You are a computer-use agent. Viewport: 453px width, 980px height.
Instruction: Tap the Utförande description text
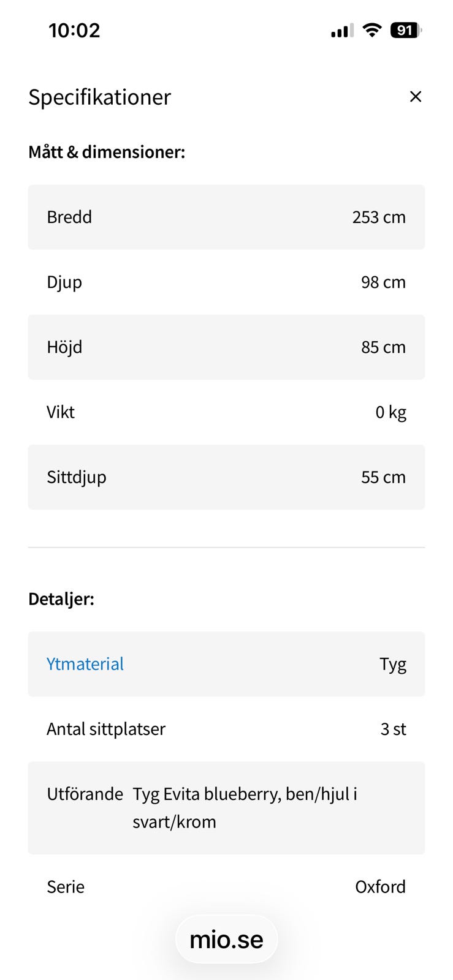(245, 807)
